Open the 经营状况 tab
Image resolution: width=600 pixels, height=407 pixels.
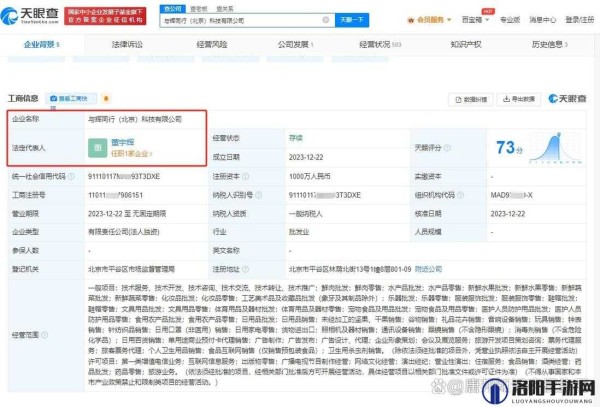pyautogui.click(x=380, y=45)
